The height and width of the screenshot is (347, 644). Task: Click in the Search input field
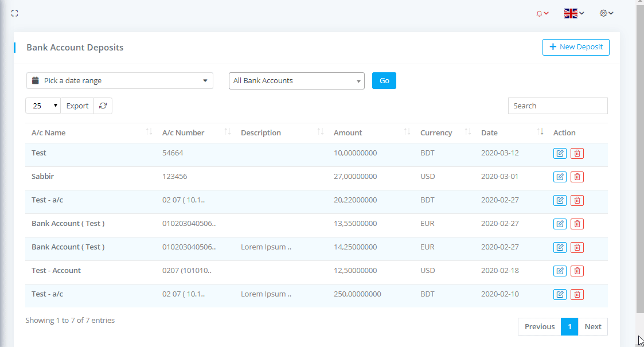557,106
